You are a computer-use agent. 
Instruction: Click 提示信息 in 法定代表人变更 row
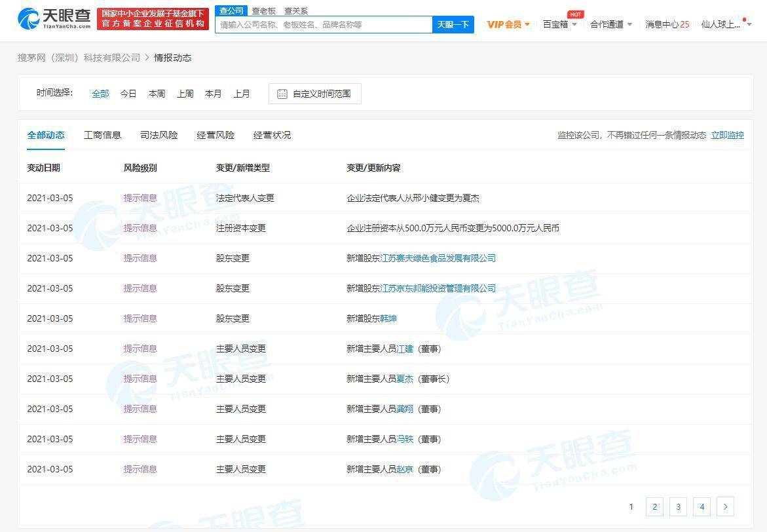coord(140,199)
